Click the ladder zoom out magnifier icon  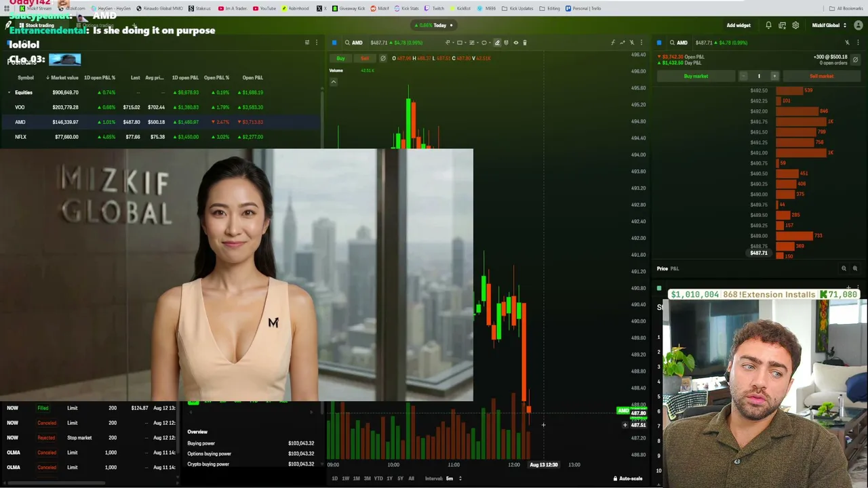pyautogui.click(x=844, y=268)
